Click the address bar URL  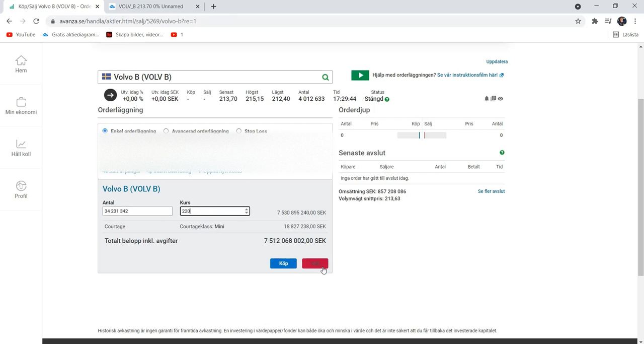coord(128,21)
